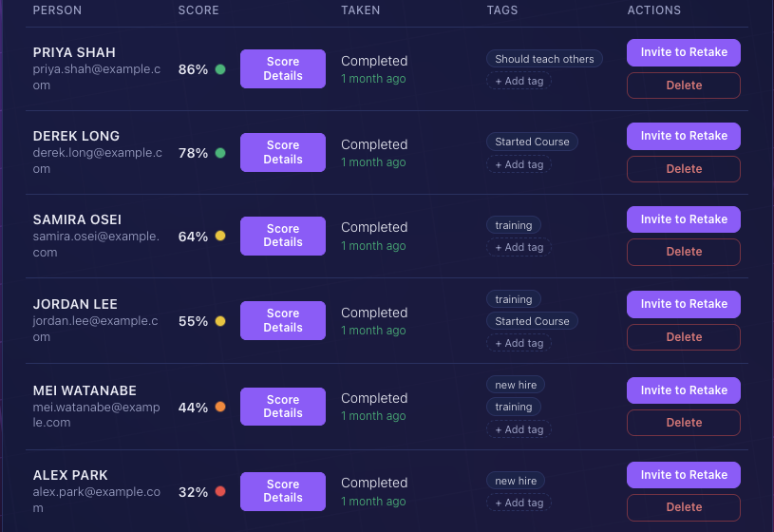Select Samira Osei's 'training' tag
Screen dimensions: 774x532
coord(514,225)
